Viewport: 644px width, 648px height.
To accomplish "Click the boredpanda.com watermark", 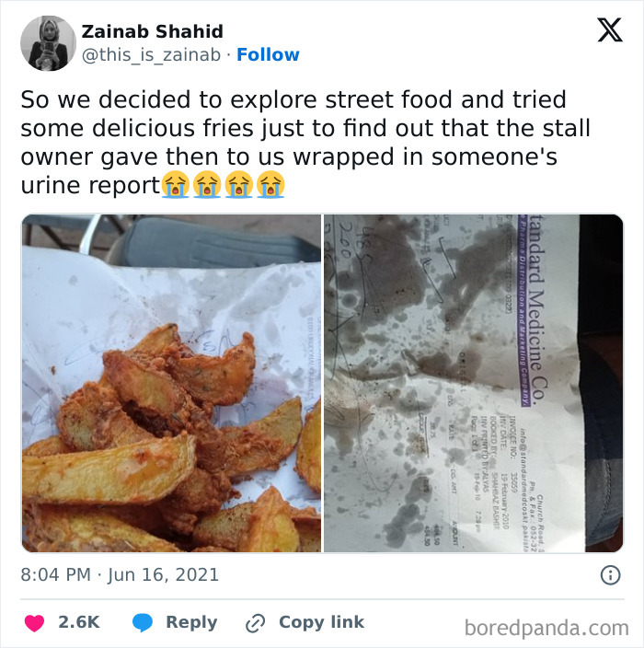I will [546, 628].
